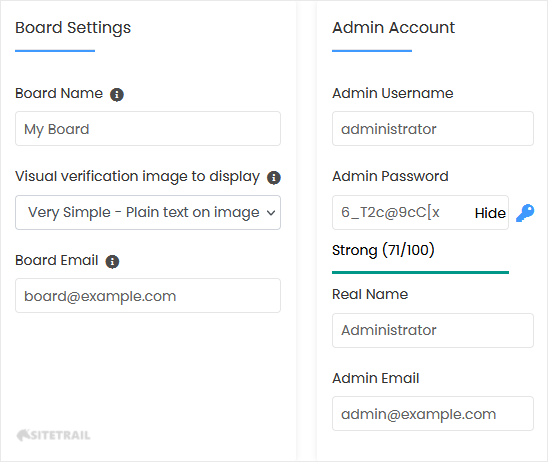The image size is (548, 462).
Task: Click the Board Email info icon
Action: 112,261
